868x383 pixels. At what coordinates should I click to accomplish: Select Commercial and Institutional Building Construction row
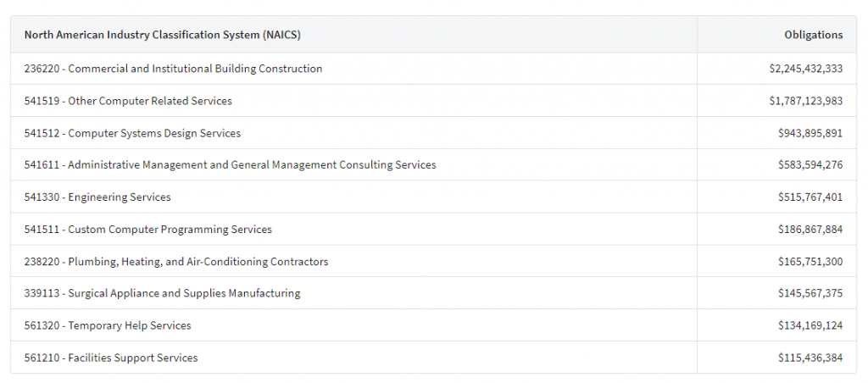pyautogui.click(x=173, y=69)
